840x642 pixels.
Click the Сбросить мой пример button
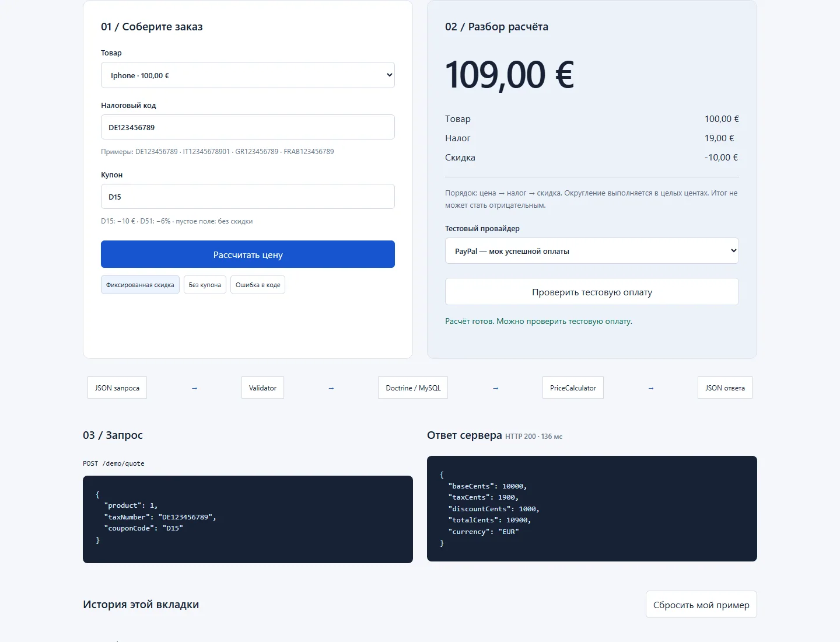701,605
